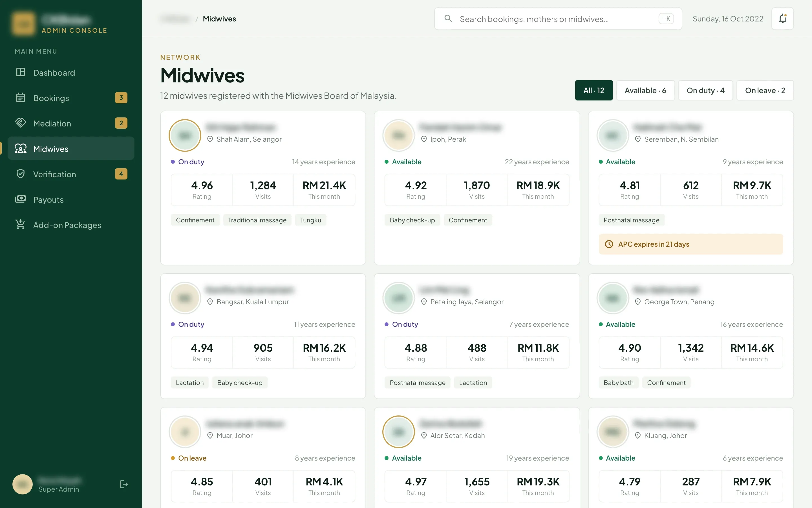Viewport: 812px width, 508px height.
Task: Click the Bookings calendar icon
Action: (21, 97)
